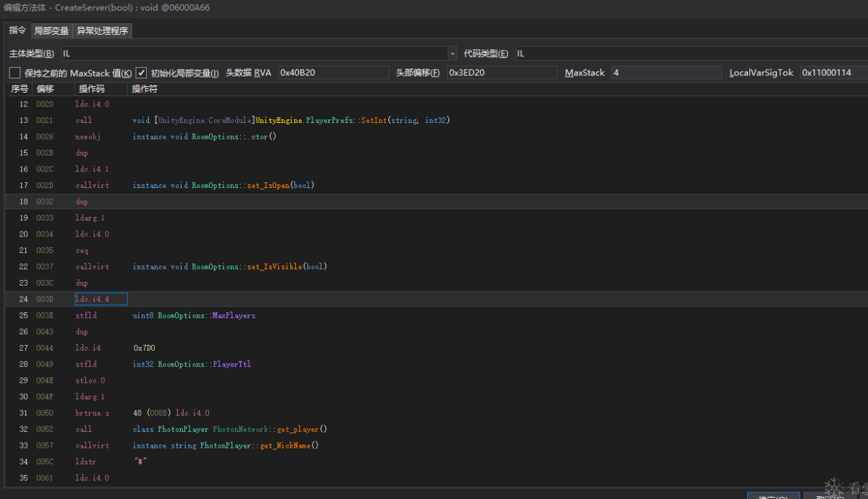Uncheck 初始化局部变量 checkbox

point(142,73)
